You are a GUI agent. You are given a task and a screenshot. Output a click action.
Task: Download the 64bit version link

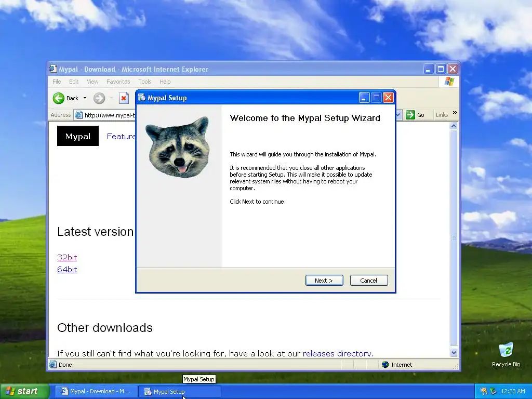pos(67,270)
